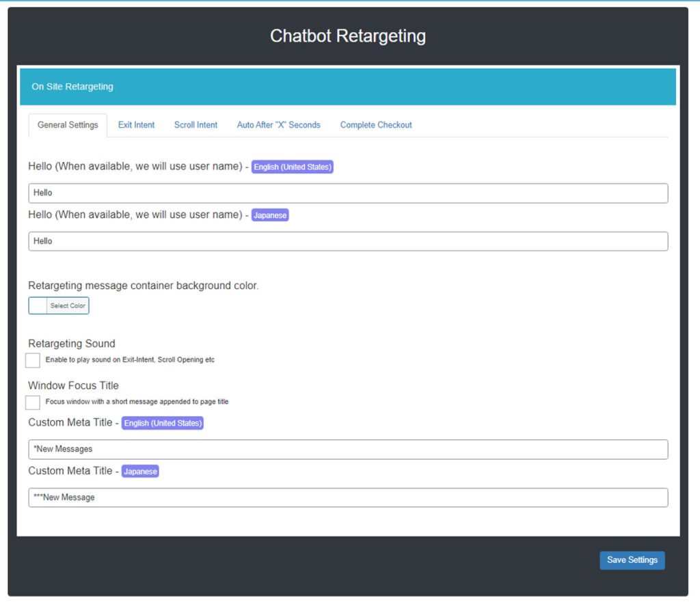Screen dimensions: 700x606
Task: Click the Japanese badge beside Hello
Action: pos(270,215)
